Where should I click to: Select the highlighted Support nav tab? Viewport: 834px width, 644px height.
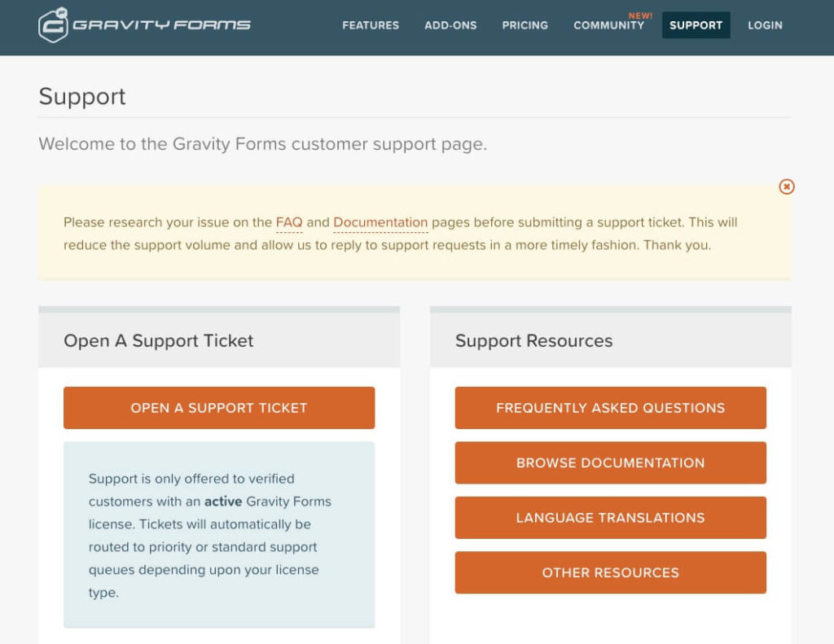(696, 25)
